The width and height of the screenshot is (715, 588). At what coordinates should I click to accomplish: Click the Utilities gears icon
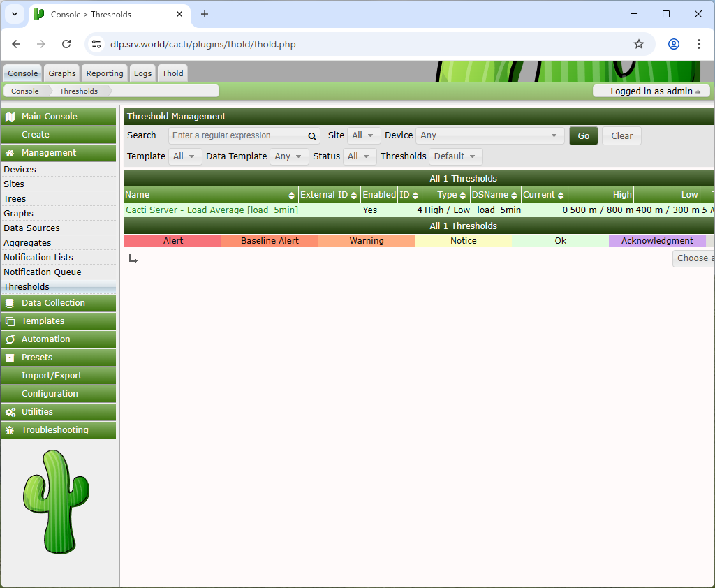[x=10, y=412]
